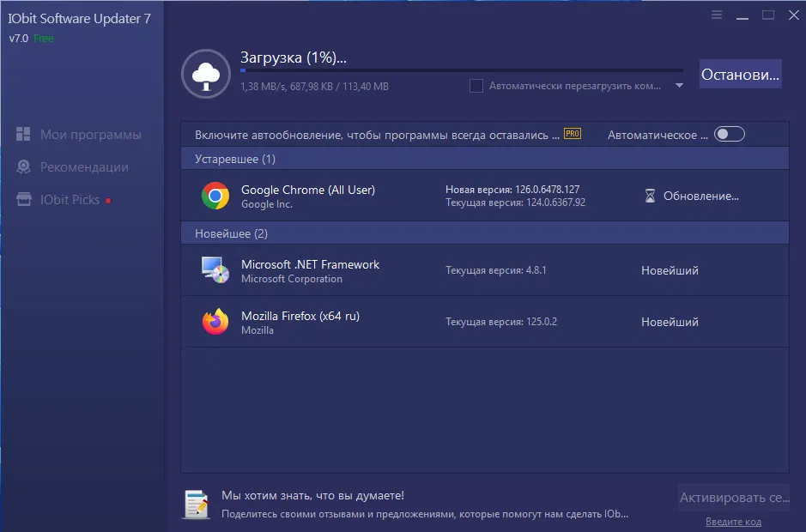Click the Поделитесь своими отзывами description text

425,514
